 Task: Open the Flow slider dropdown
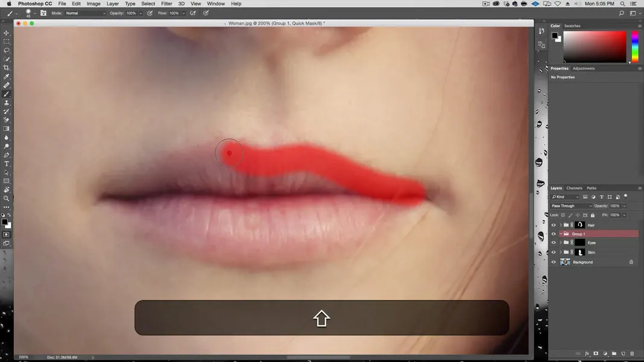point(183,13)
